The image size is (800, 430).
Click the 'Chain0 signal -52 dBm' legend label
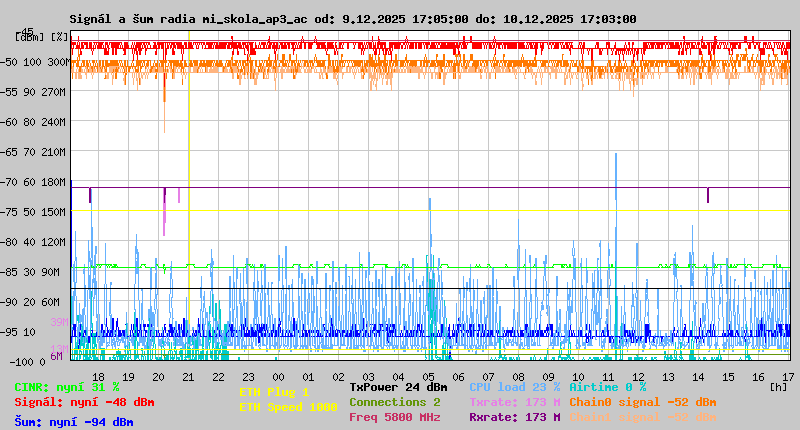pos(643,402)
